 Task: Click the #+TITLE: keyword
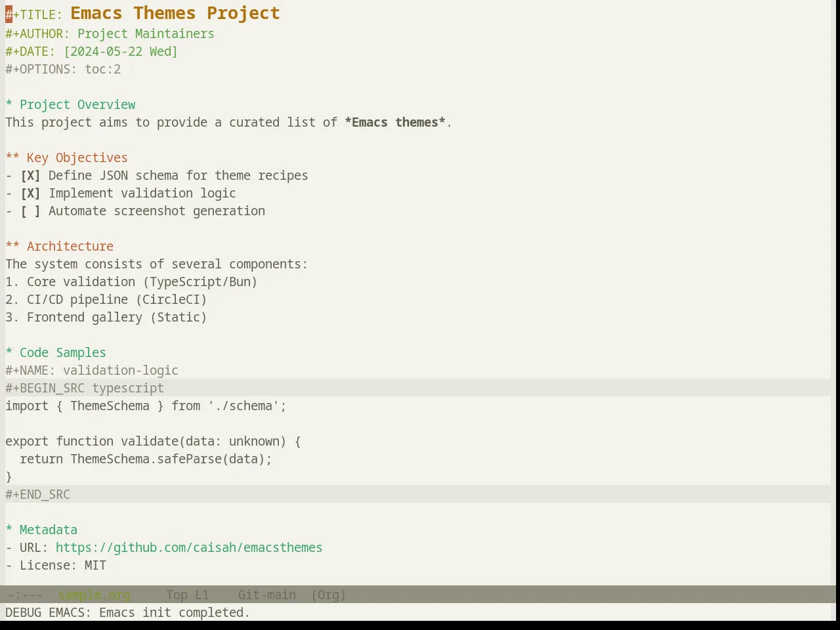34,15
